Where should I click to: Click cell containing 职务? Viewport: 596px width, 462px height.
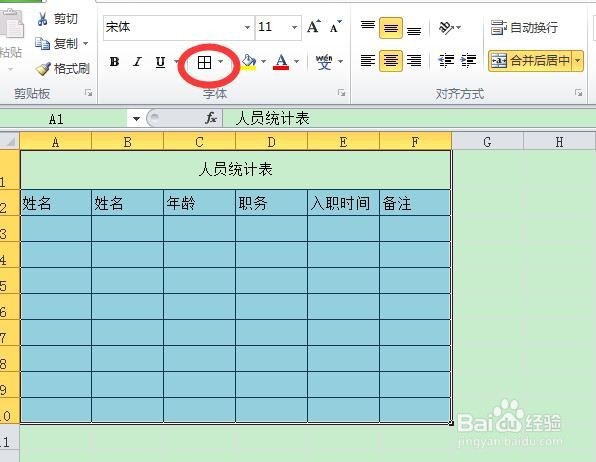271,203
